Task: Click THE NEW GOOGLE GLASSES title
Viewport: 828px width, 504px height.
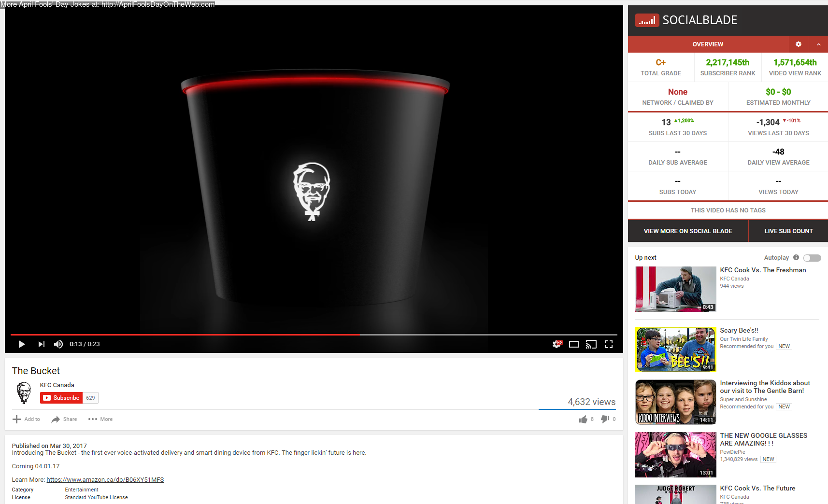Action: (764, 440)
